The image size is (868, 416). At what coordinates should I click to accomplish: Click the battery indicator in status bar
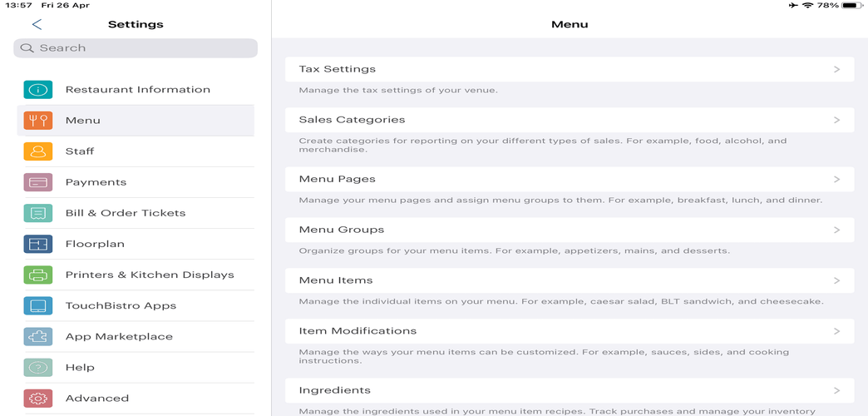tap(852, 5)
